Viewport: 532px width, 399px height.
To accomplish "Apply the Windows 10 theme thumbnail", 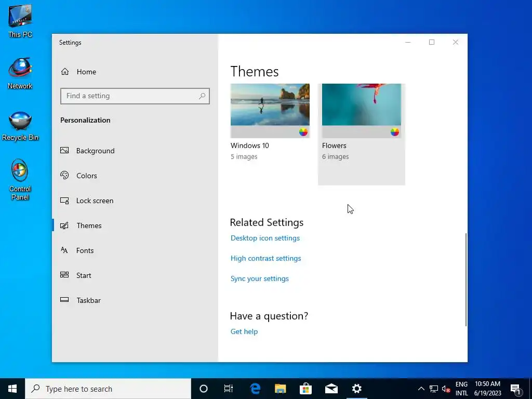I will click(270, 111).
